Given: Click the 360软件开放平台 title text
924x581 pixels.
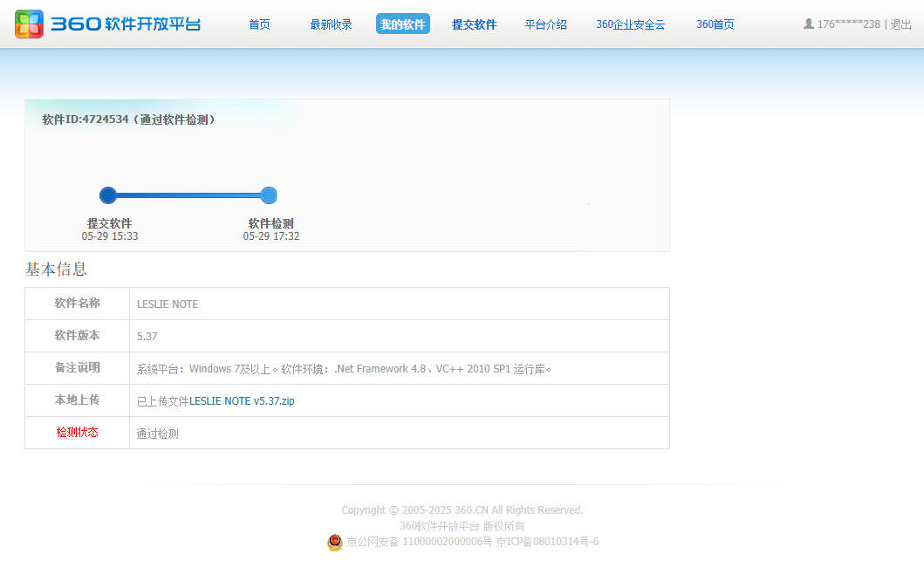Looking at the screenshot, I should point(126,24).
